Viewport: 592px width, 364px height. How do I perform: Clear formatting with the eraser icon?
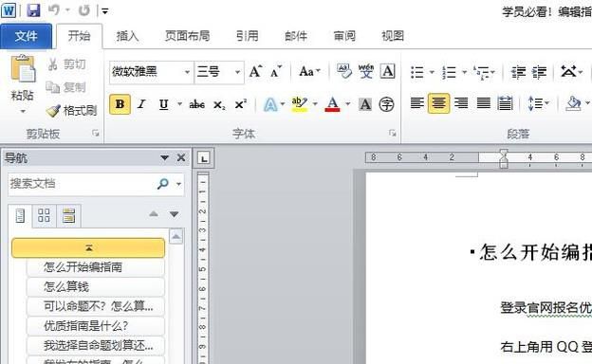pyautogui.click(x=344, y=71)
